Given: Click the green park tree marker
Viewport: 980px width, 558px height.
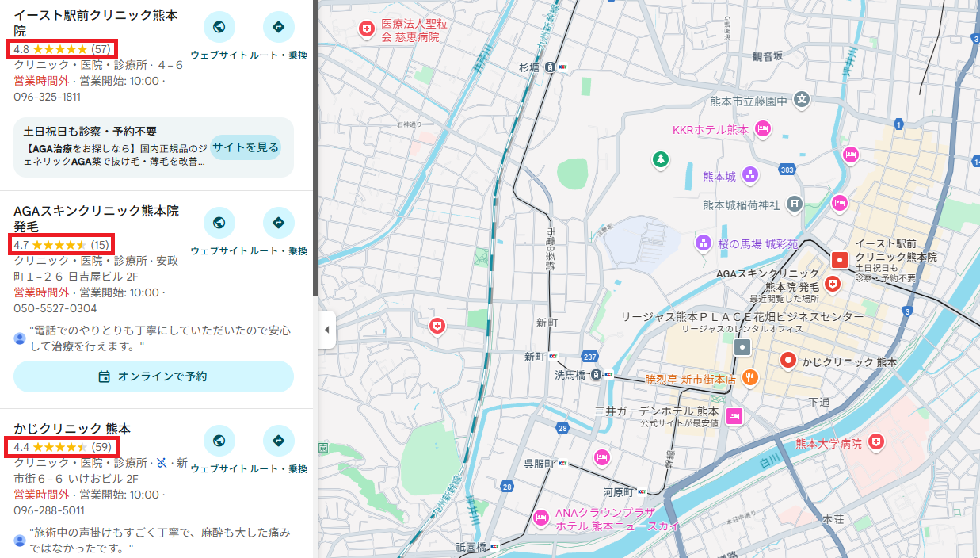Looking at the screenshot, I should [x=659, y=160].
